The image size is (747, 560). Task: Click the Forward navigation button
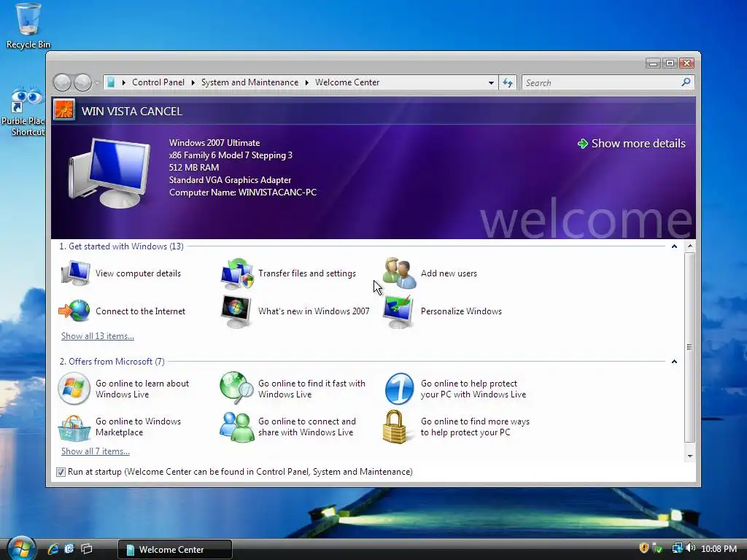pyautogui.click(x=82, y=83)
